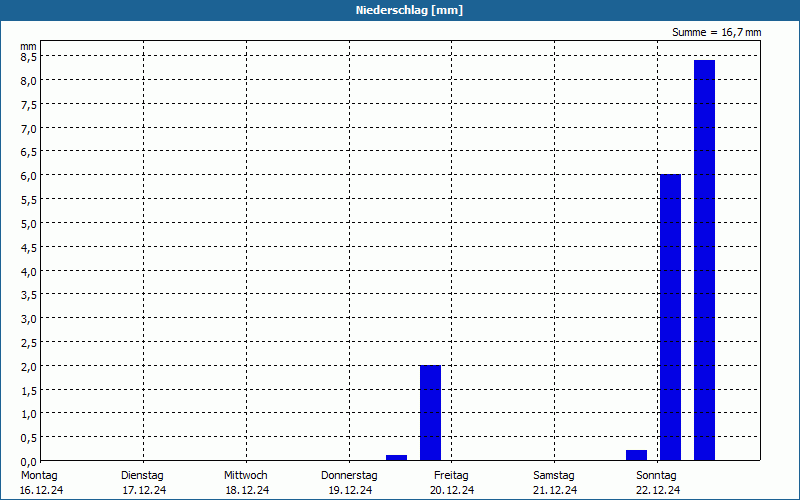Click the 1,5 y-axis value
The width and height of the screenshot is (800, 500).
[29, 390]
